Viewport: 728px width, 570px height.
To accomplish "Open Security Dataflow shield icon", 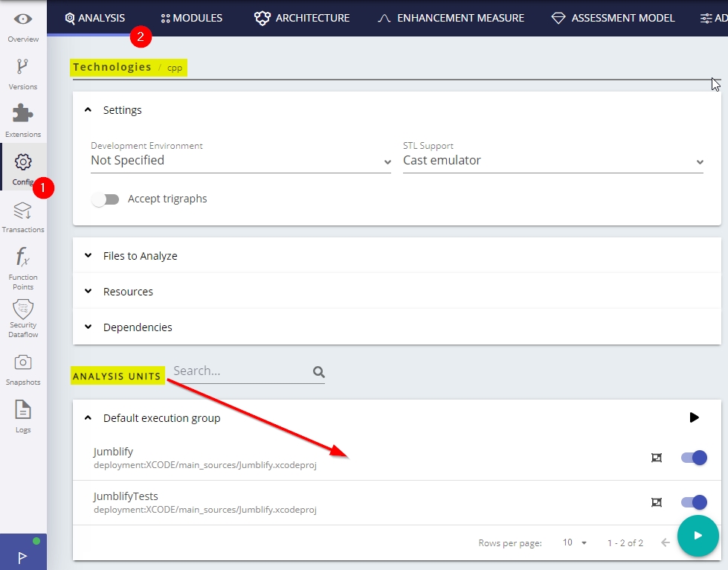I will [x=23, y=309].
